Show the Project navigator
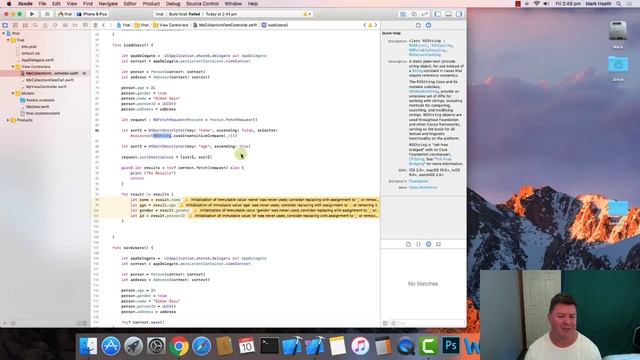This screenshot has height=360, width=640. click(5, 25)
